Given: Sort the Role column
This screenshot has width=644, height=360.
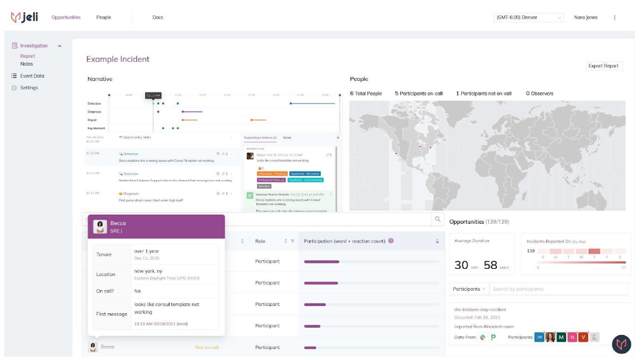Looking at the screenshot, I should (286, 241).
